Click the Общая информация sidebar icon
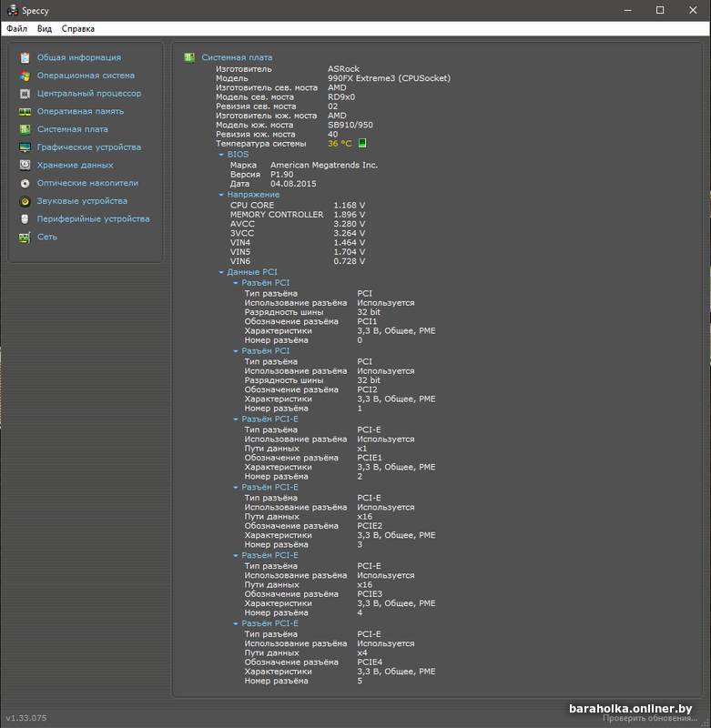 pos(25,57)
